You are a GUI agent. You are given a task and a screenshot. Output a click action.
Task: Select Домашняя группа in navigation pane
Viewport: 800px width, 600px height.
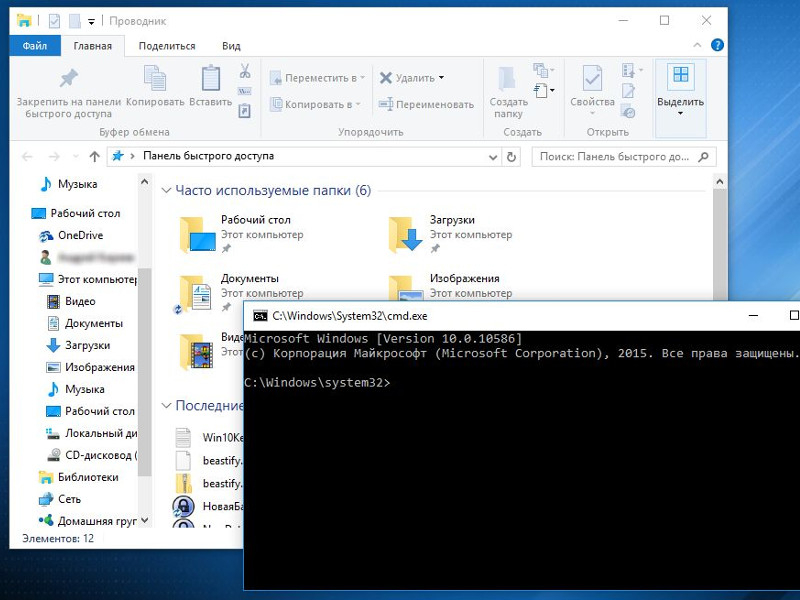88,521
